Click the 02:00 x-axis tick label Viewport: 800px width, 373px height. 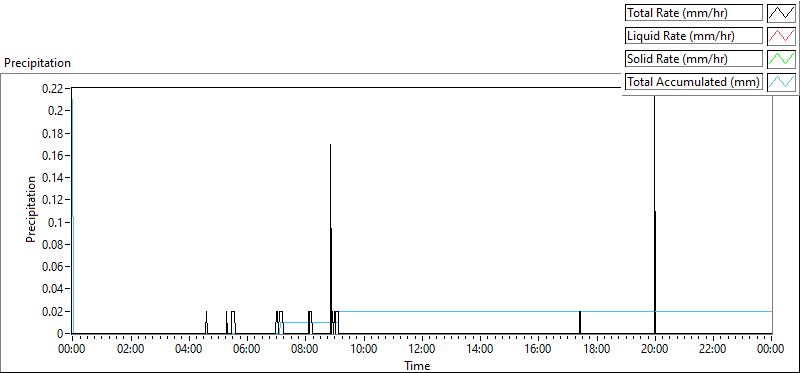(x=131, y=350)
